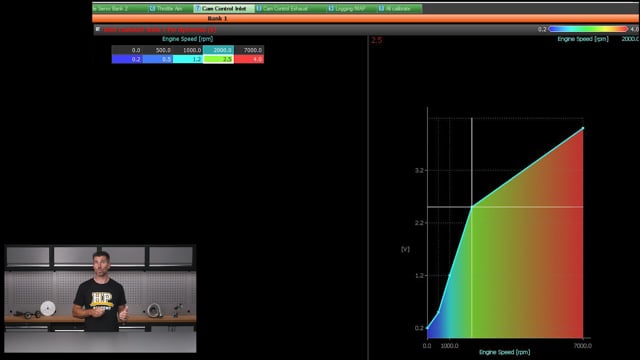Select the Cam Control Inlet tab
The image size is (640, 360).
click(224, 8)
